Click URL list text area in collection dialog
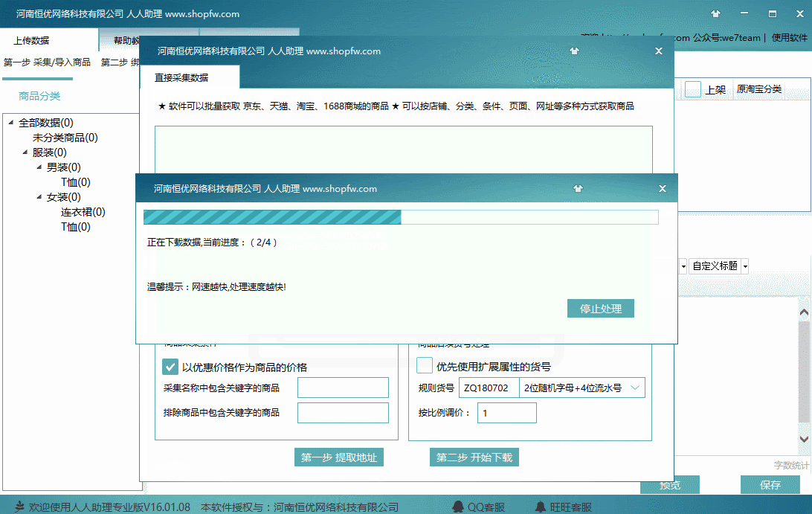Screen dimensions: 812x514 click(x=404, y=150)
